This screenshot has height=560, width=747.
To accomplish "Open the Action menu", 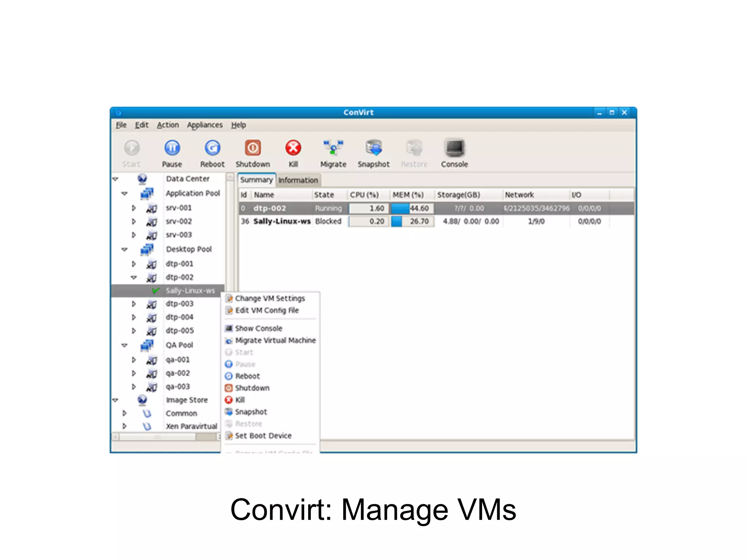I will [168, 125].
